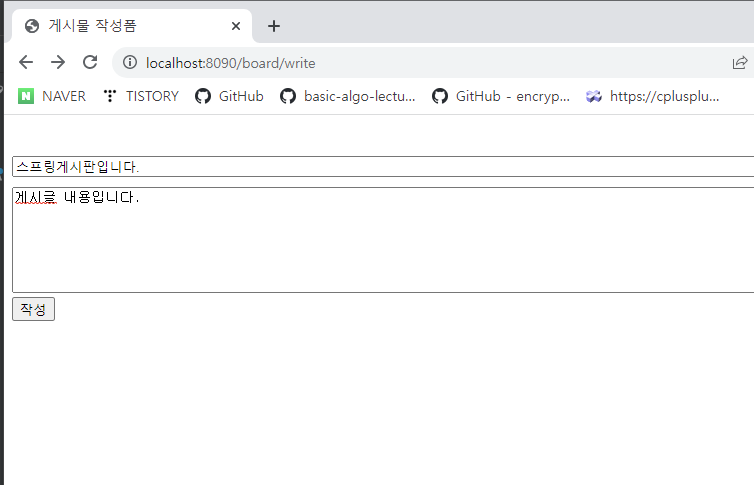View site information icon in address bar
The width and height of the screenshot is (754, 485).
[x=130, y=62]
